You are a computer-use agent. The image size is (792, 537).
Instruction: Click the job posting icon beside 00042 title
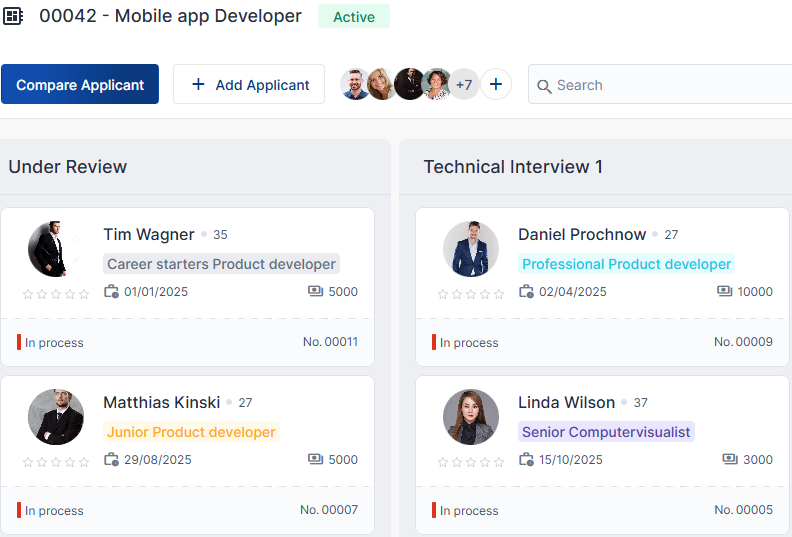(13, 16)
